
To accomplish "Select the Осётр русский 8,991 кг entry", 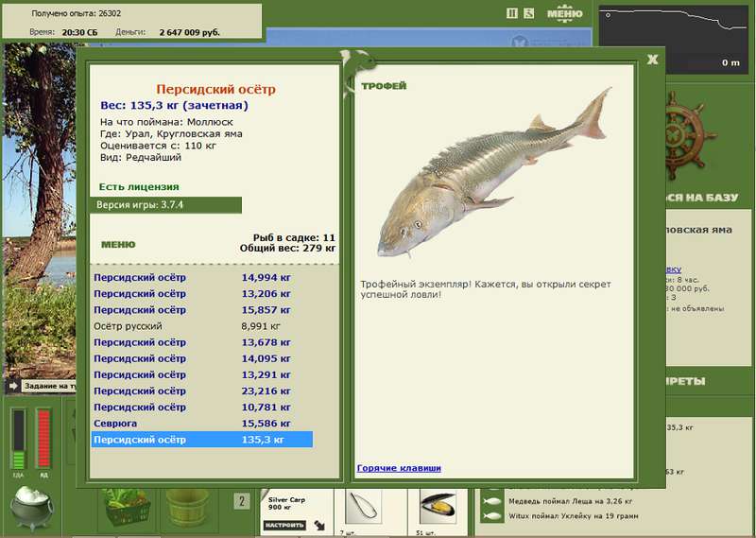I will (x=202, y=326).
